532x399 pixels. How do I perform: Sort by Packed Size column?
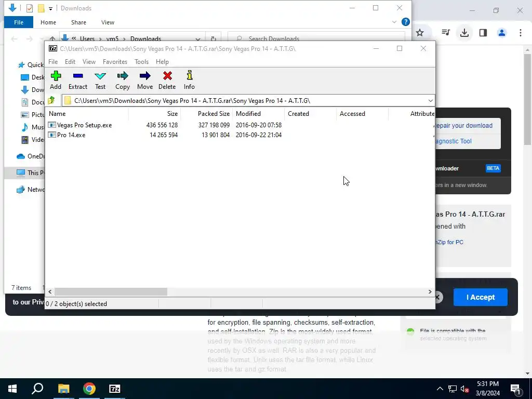(206, 114)
